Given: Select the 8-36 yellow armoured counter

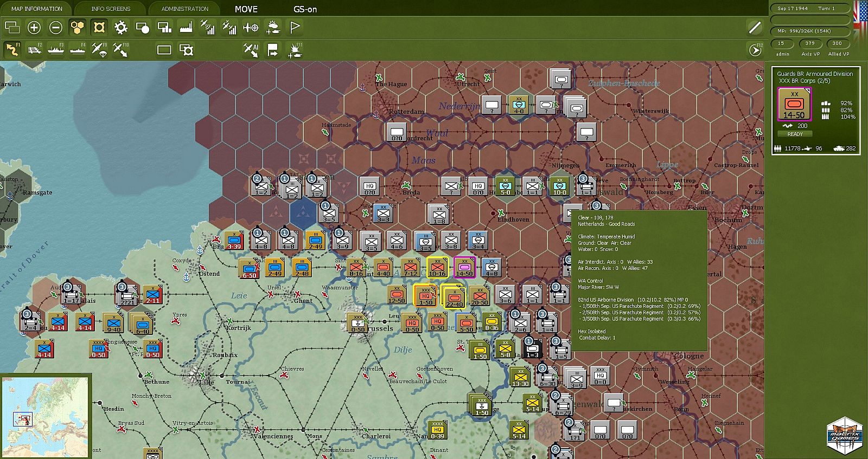Looking at the screenshot, I should tap(492, 321).
